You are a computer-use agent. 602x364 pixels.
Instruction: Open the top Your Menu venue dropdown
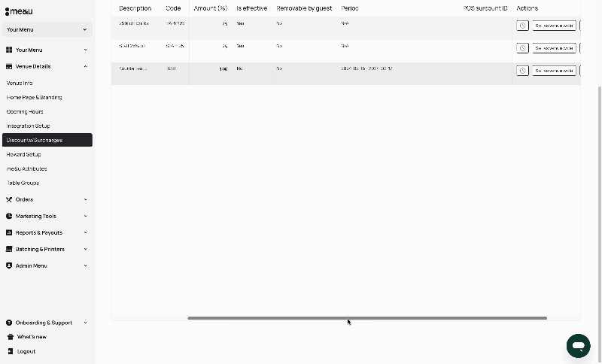click(47, 29)
